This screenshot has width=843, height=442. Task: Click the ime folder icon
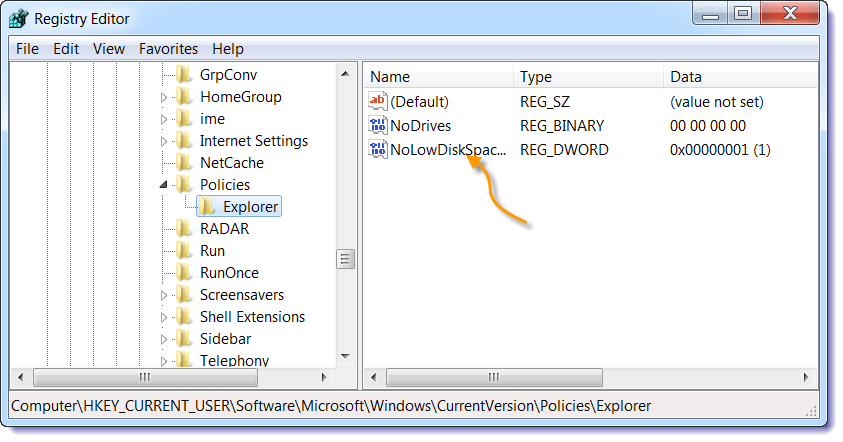184,119
